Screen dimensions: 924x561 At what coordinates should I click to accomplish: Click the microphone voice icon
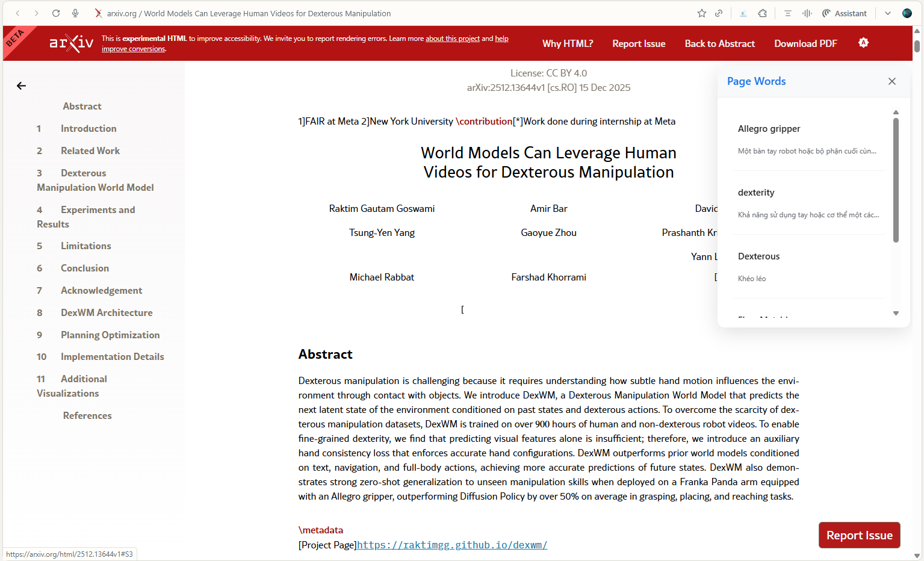pyautogui.click(x=75, y=13)
